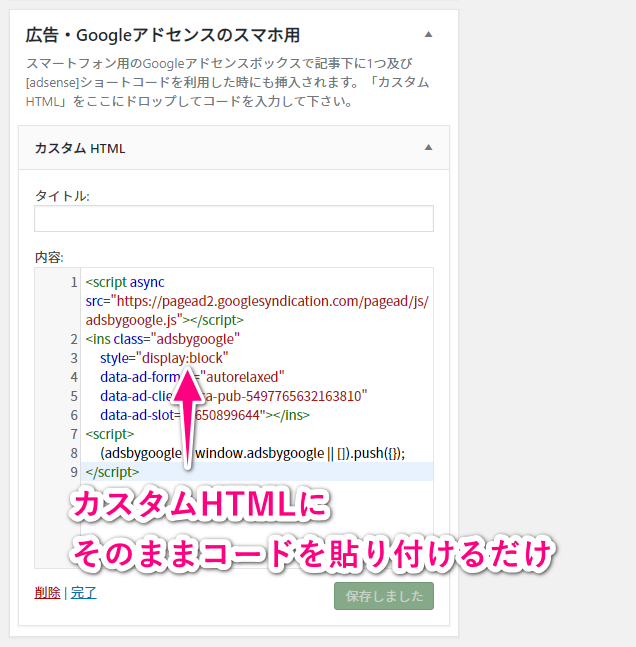Focus the タイトル text input field
Screen dimensions: 636x647
[x=233, y=219]
